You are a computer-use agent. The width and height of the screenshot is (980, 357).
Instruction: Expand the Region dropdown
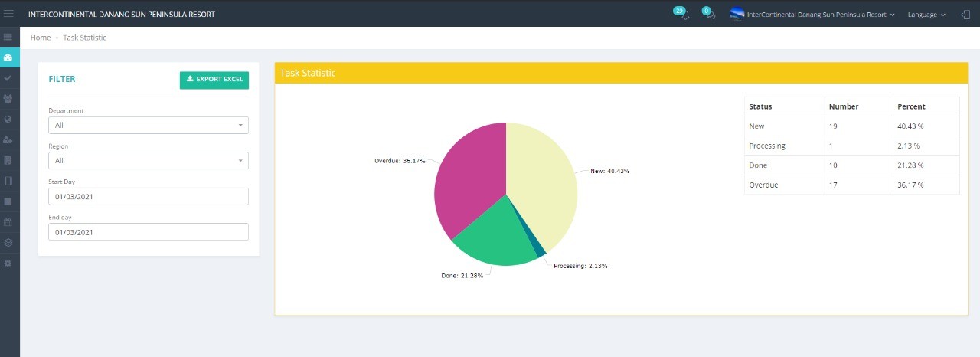pyautogui.click(x=149, y=161)
